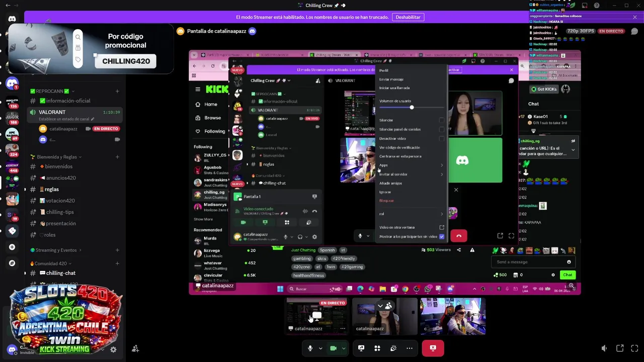Viewport: 644px width, 362px height.
Task: Open Discover servers compass icon
Action: pos(12,263)
